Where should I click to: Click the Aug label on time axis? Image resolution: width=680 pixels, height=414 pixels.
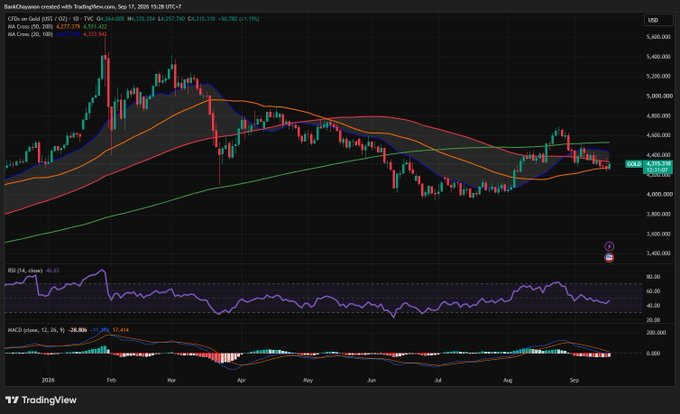(x=508, y=380)
